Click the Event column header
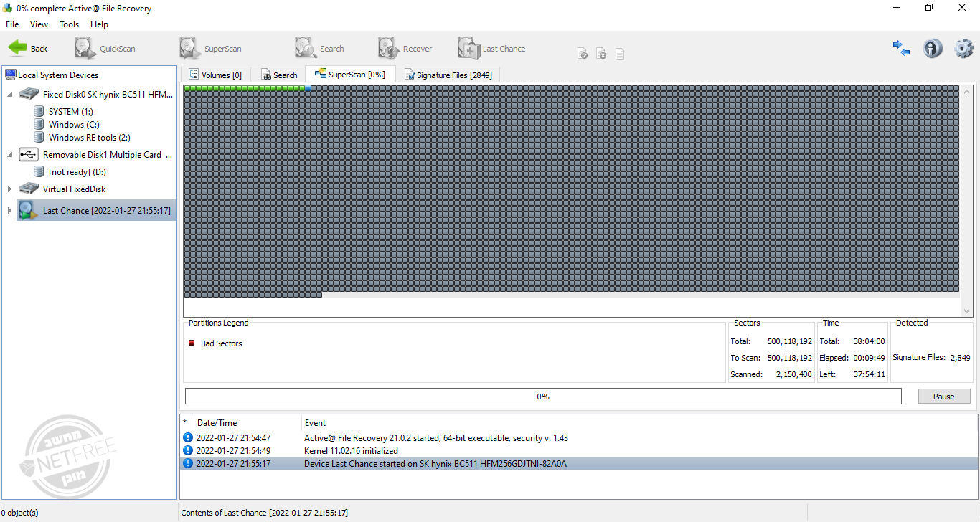This screenshot has width=980, height=522. 639,422
